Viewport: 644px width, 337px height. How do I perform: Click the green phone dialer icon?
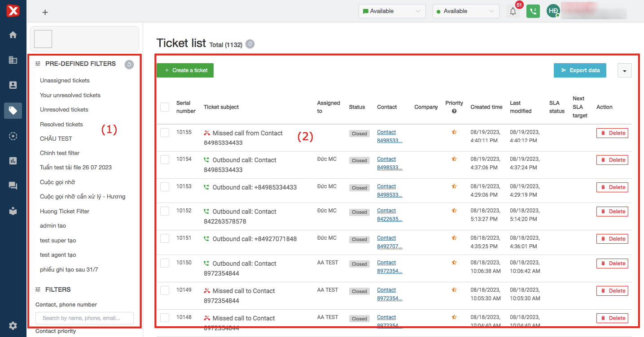pyautogui.click(x=533, y=11)
